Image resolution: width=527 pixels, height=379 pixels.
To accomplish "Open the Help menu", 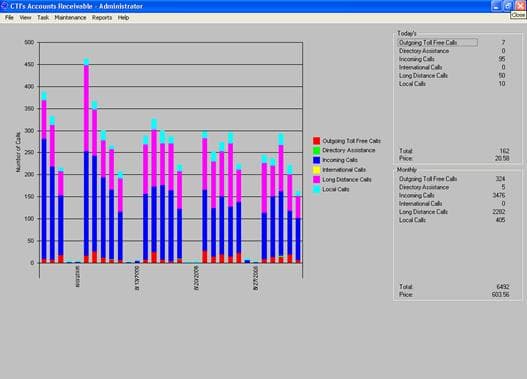I will [123, 17].
